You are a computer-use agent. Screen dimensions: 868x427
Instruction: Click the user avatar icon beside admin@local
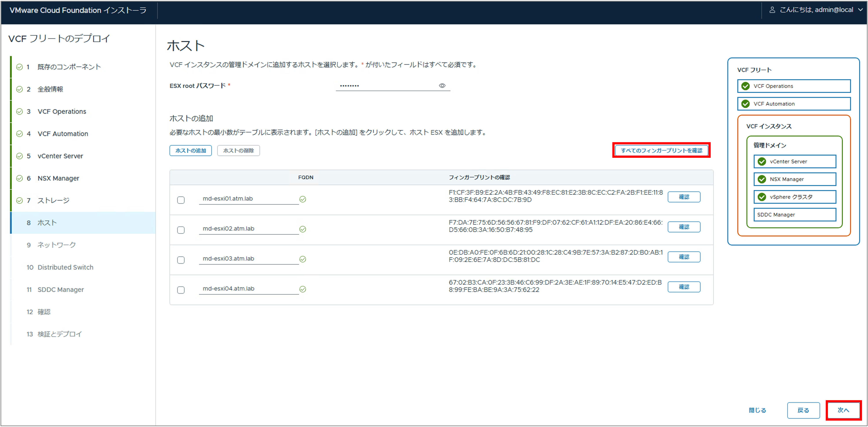772,10
